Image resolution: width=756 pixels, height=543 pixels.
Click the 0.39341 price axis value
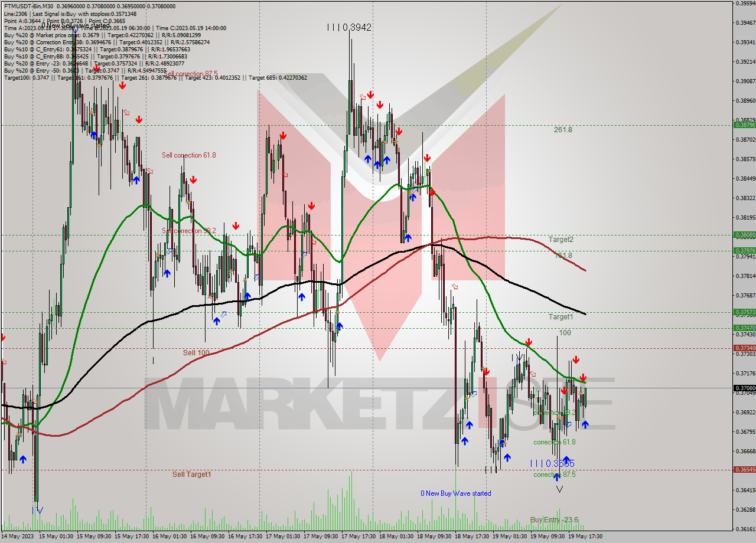[x=745, y=42]
